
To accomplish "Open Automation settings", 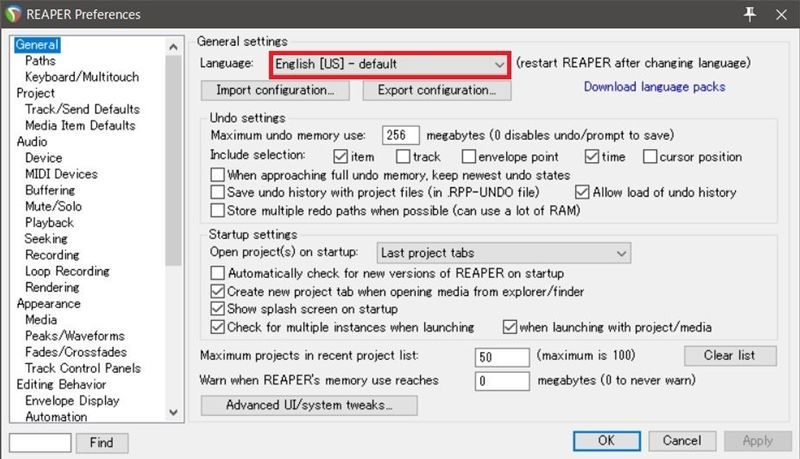I will [x=56, y=417].
